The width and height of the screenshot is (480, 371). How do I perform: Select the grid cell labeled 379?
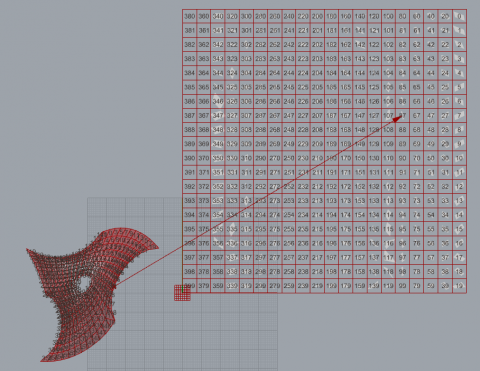coord(204,286)
